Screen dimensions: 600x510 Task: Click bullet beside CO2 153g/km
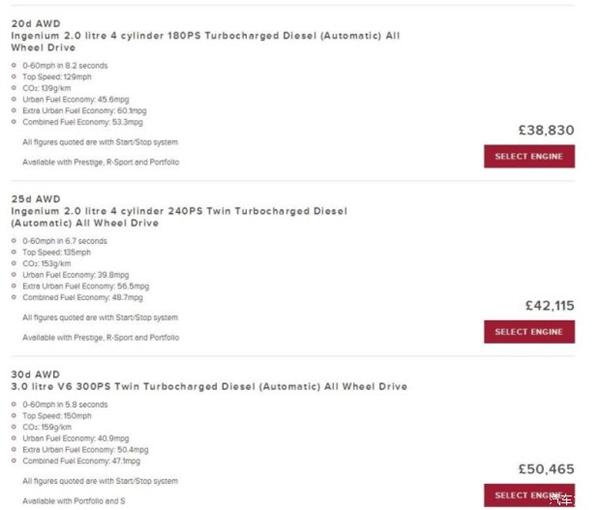coord(14,263)
